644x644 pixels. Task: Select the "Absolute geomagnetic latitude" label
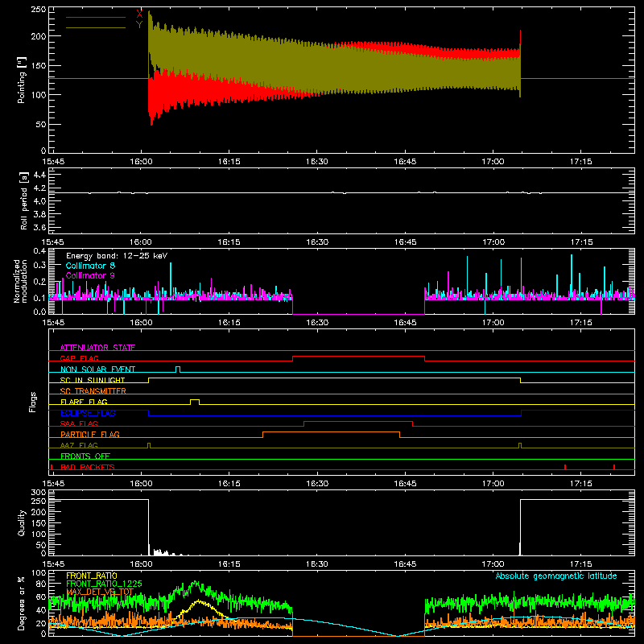pos(556,576)
